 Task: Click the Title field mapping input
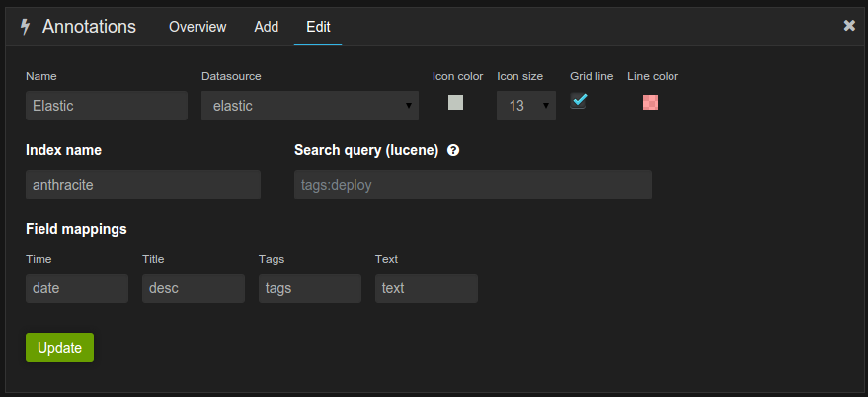click(x=194, y=288)
